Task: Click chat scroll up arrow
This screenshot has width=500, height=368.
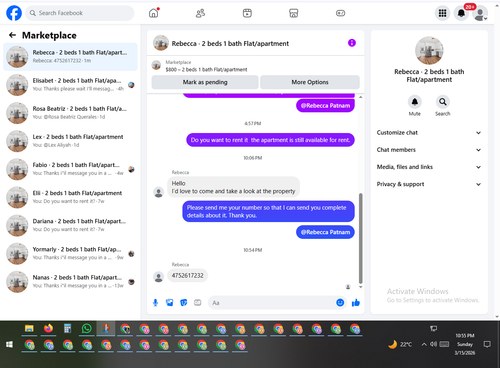Action: [x=360, y=97]
